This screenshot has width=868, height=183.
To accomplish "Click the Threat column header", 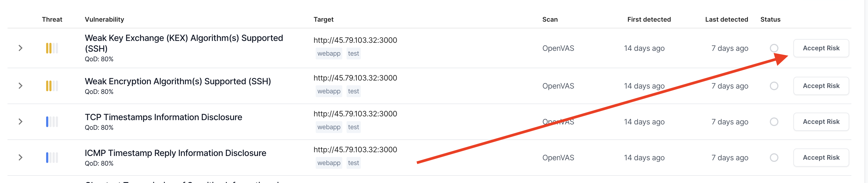I will [52, 20].
